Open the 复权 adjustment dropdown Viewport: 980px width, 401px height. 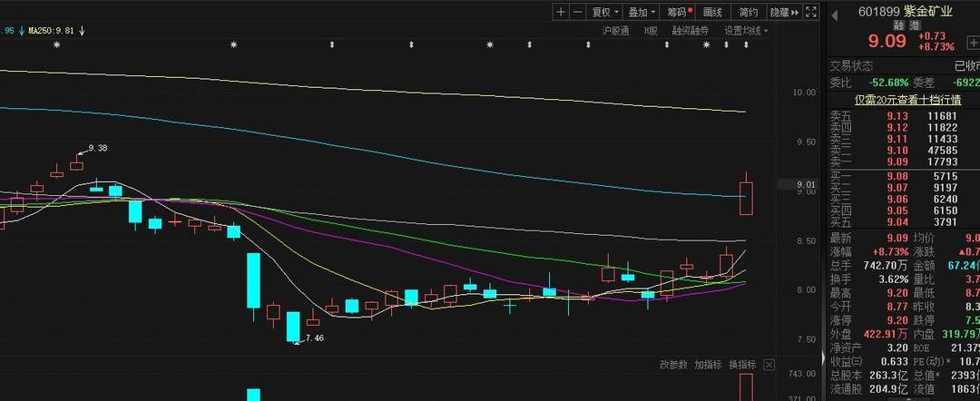pos(604,12)
